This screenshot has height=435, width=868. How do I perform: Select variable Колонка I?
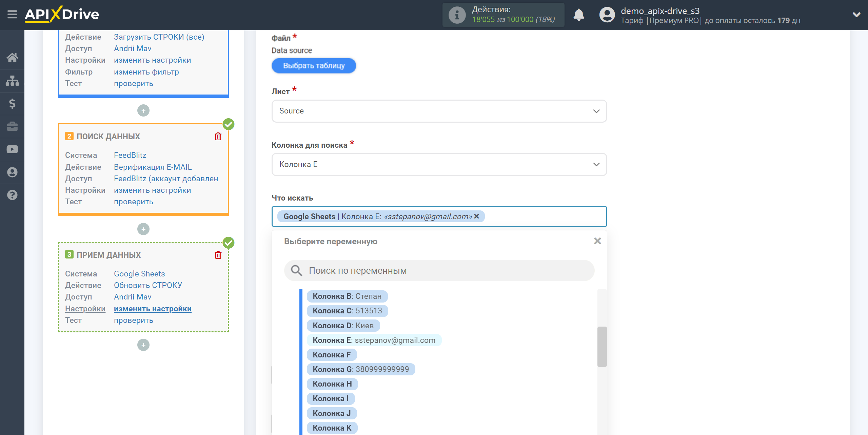click(331, 398)
